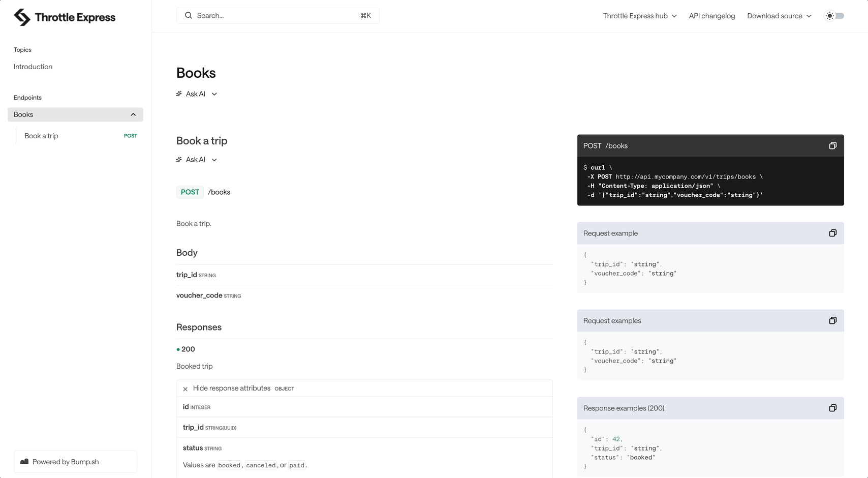
Task: Open the Throttle Express hub dropdown
Action: (639, 16)
